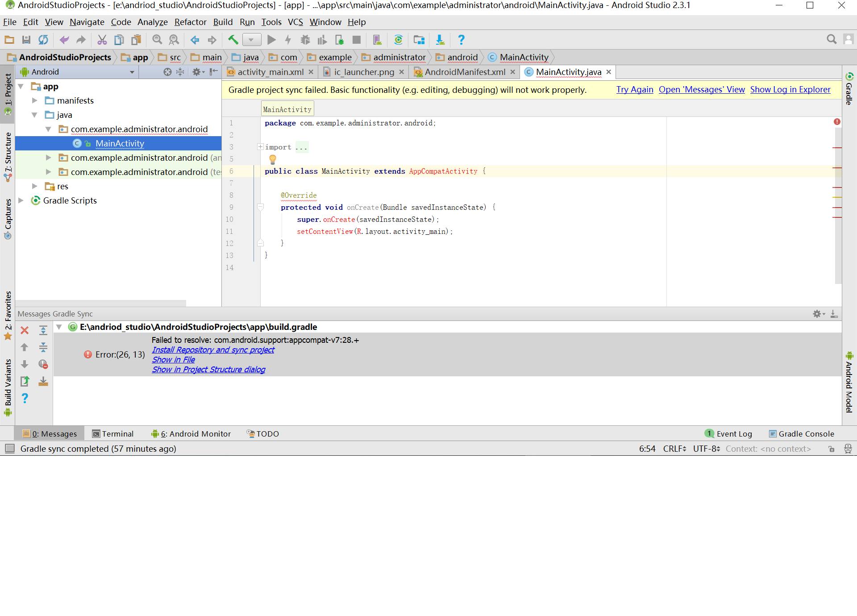Click the Paste clipboard icon
The image size is (857, 616).
pyautogui.click(x=136, y=40)
